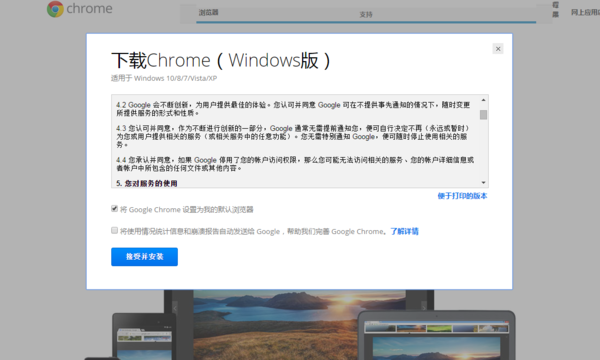Image resolution: width=600 pixels, height=360 pixels.
Task: Close the download dialog with the X button
Action: [498, 49]
